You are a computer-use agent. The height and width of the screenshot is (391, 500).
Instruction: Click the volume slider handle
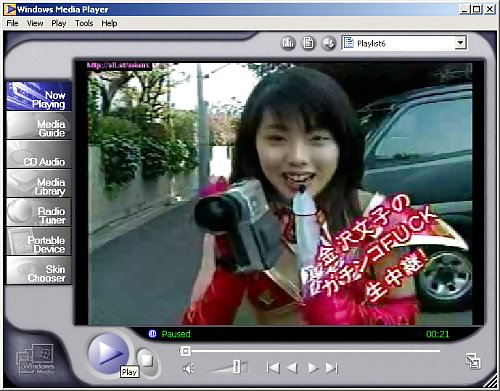[236, 367]
